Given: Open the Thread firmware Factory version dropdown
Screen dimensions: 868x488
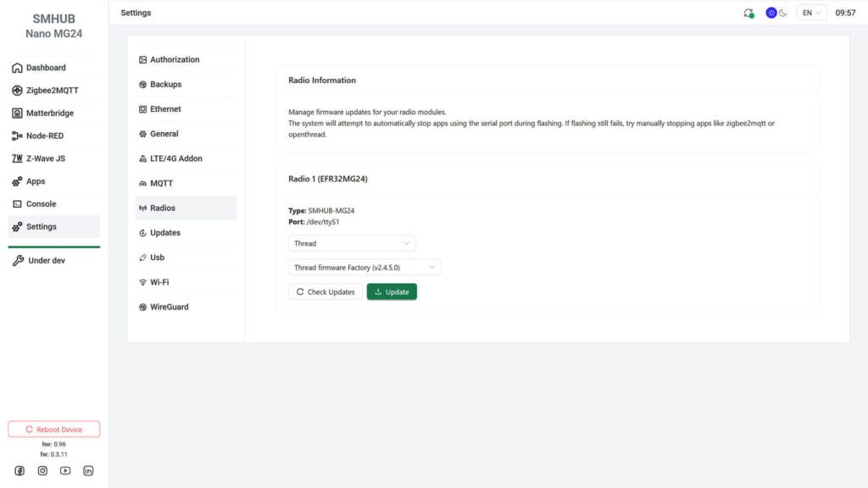Looking at the screenshot, I should [364, 268].
